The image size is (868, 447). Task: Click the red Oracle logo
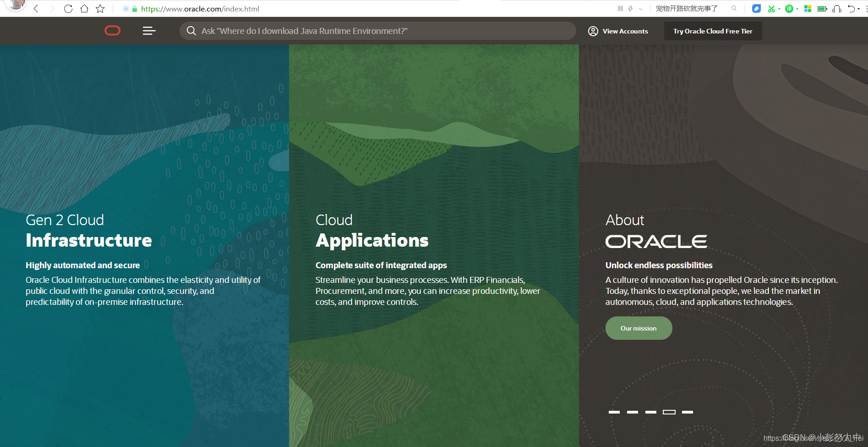pyautogui.click(x=112, y=31)
